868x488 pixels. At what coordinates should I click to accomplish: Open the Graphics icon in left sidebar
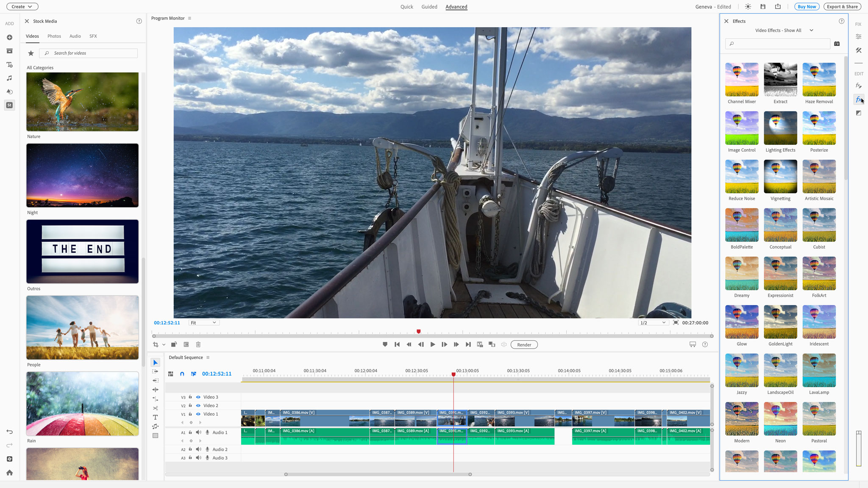[9, 91]
